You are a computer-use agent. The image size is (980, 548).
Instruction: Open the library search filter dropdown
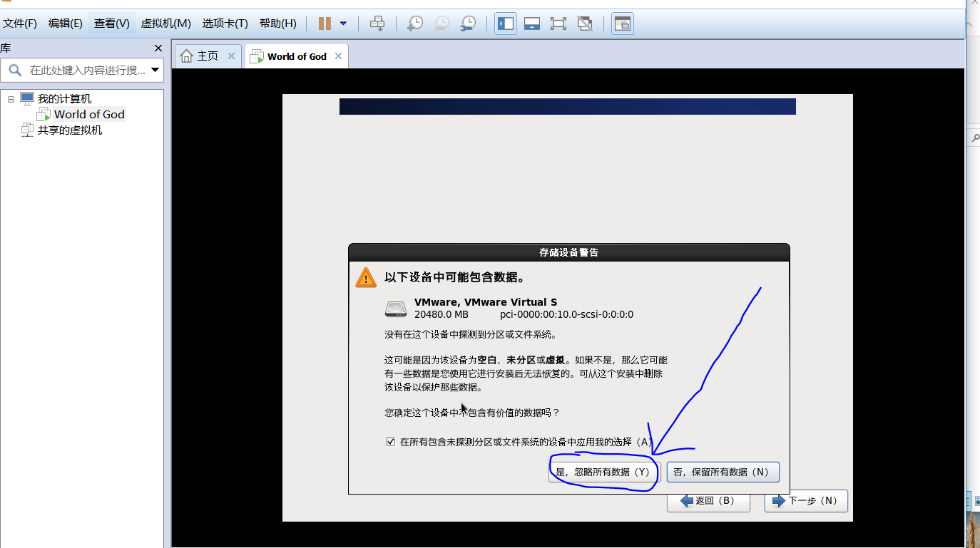(155, 71)
